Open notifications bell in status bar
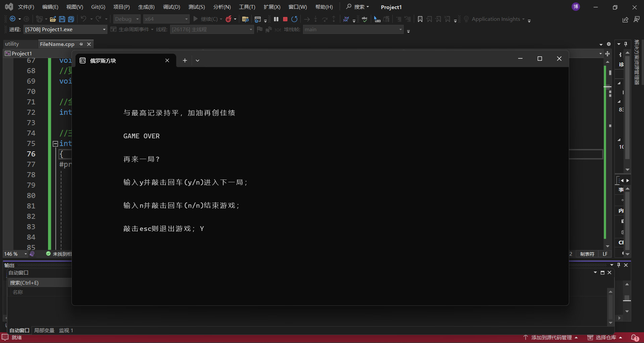 (x=635, y=338)
